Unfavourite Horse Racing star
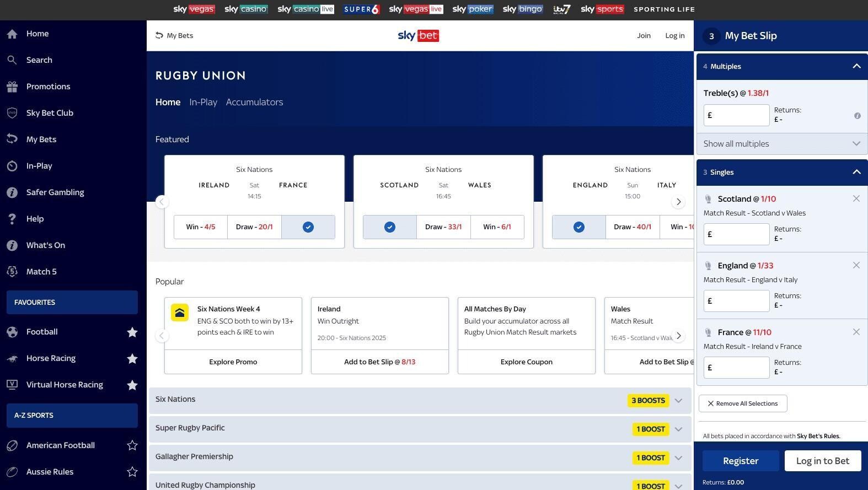The image size is (868, 490). coord(132,358)
